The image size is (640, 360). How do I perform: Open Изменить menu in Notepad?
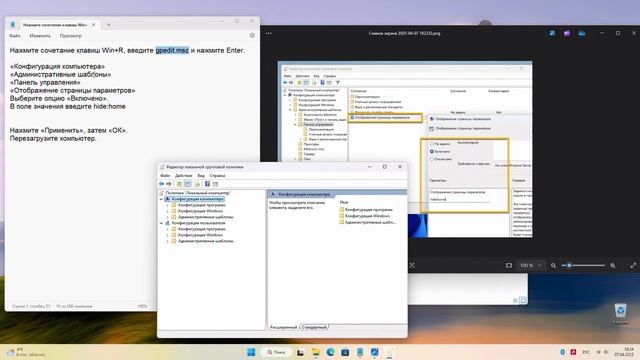coord(40,36)
